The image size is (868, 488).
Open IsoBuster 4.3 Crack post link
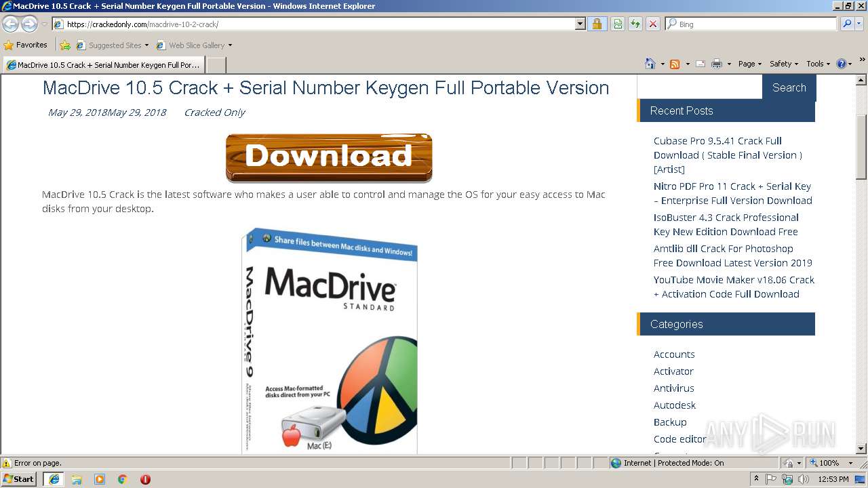point(726,224)
